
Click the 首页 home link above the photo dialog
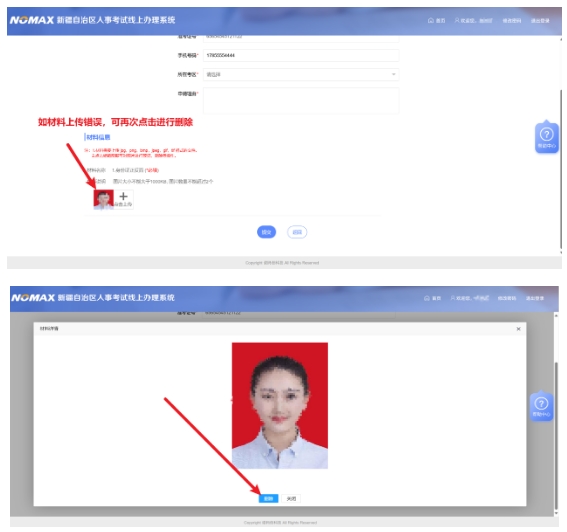(x=432, y=298)
